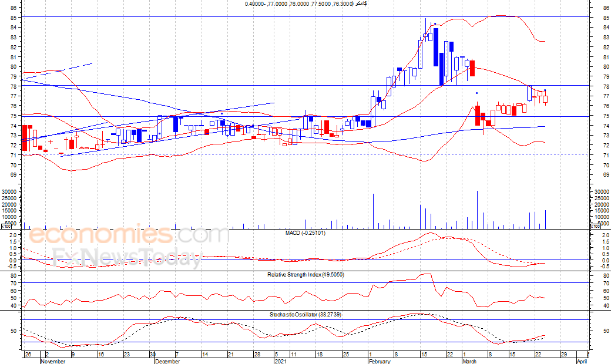Image resolution: width=611 pixels, height=364 pixels.
Task: Click the 82 price label on left axis
Action: 14,47
